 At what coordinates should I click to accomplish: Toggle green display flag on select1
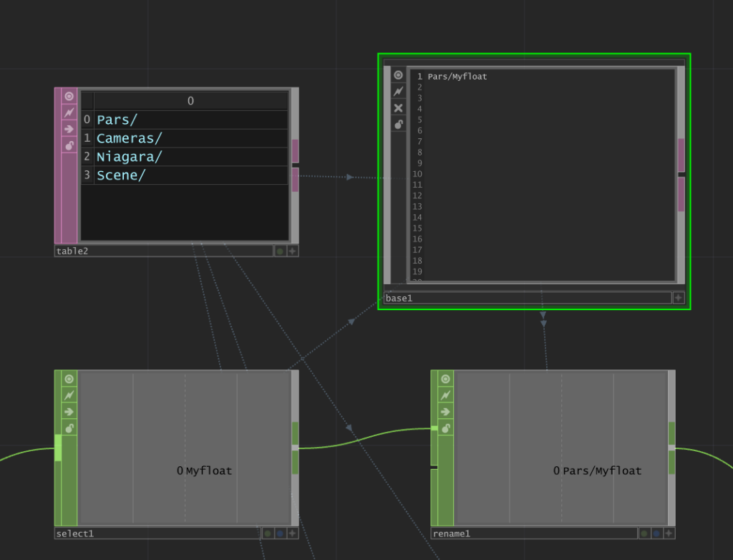(x=267, y=534)
